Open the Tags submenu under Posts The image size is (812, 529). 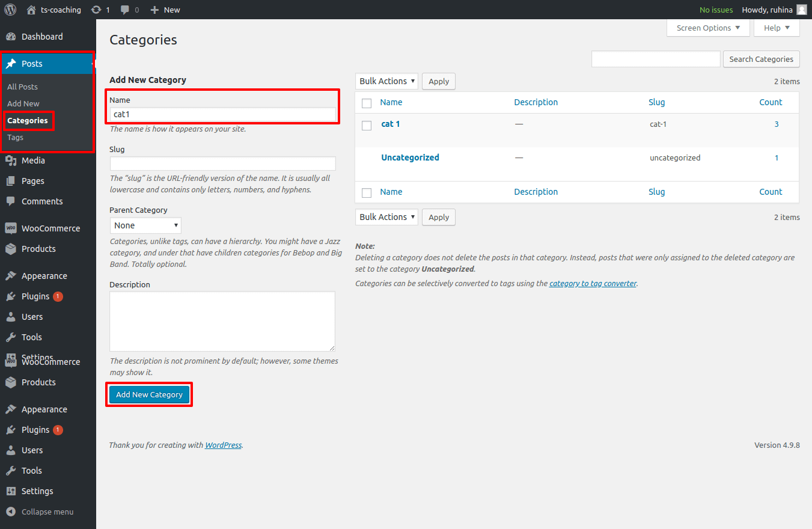16,137
